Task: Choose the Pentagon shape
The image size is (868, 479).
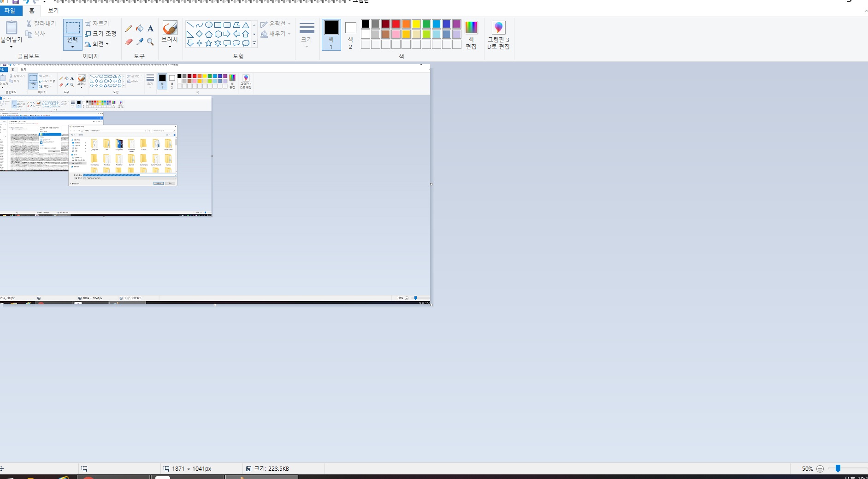Action: pos(208,34)
